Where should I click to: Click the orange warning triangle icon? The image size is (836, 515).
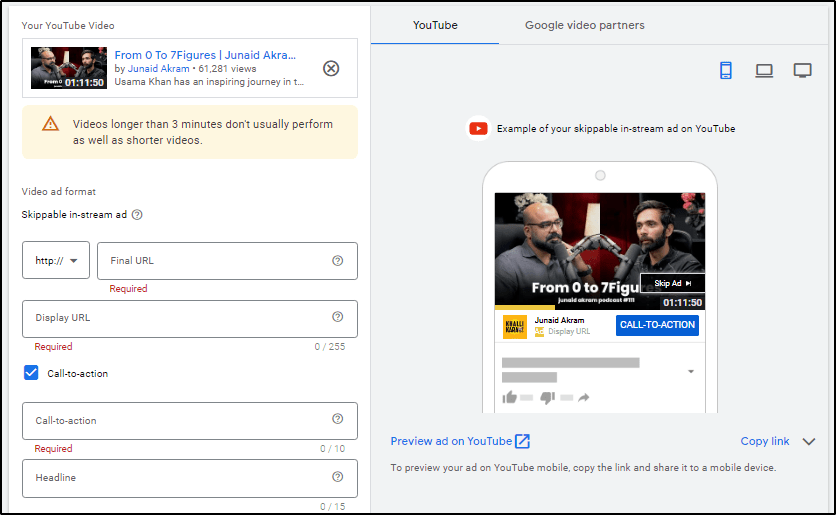pos(51,124)
